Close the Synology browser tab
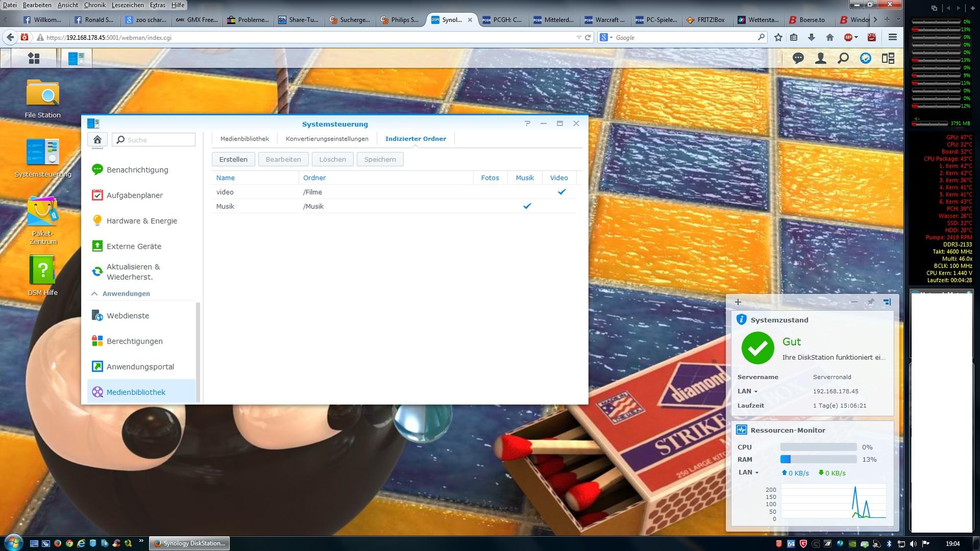This screenshot has height=551, width=980. 470,20
